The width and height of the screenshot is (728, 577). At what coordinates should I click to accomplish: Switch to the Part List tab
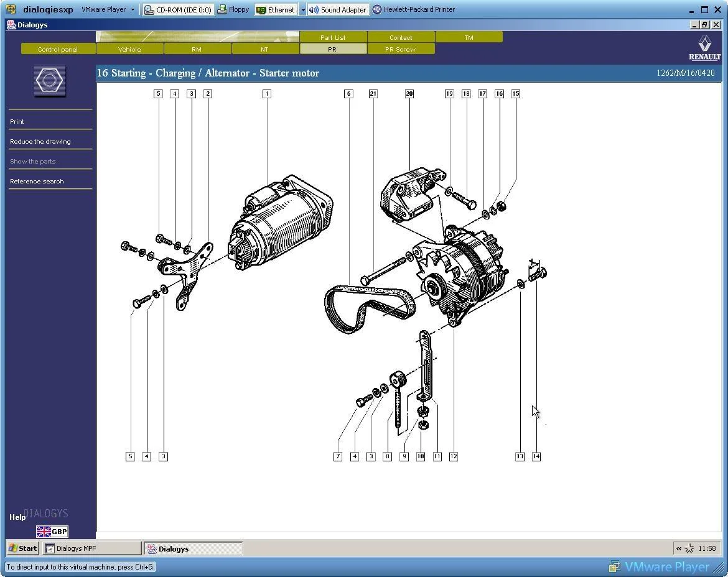point(333,37)
